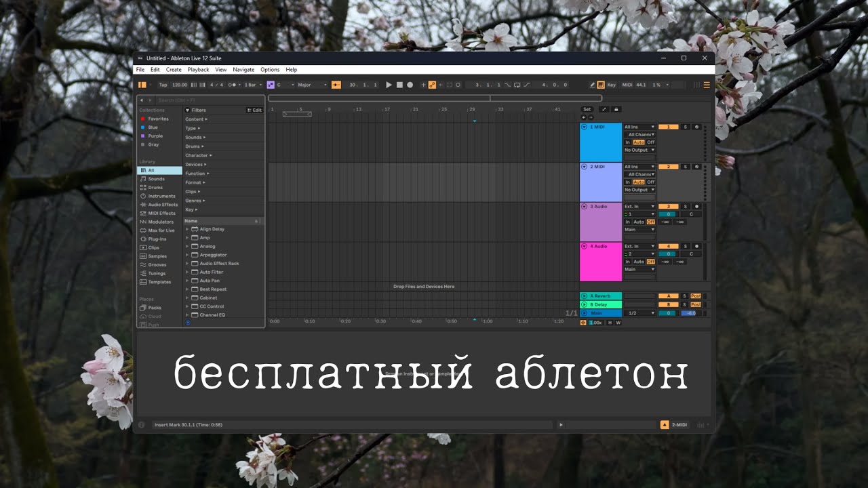This screenshot has width=868, height=488.
Task: Expand the Align Delay device
Action: (187, 229)
